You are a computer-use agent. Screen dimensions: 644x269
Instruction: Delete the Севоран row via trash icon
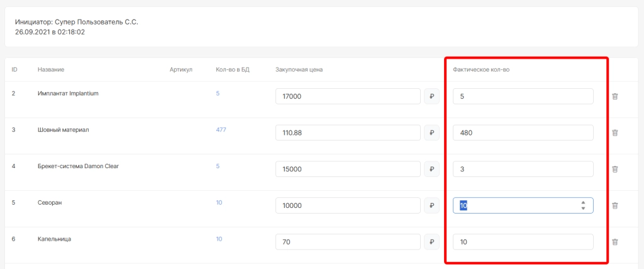(x=615, y=206)
